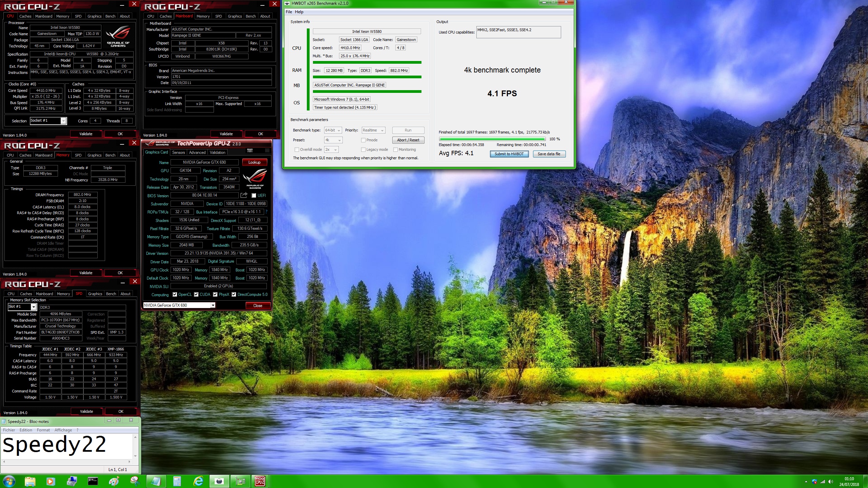The height and width of the screenshot is (488, 868).
Task: Uncheck the CUDA checkbox
Action: click(x=196, y=294)
